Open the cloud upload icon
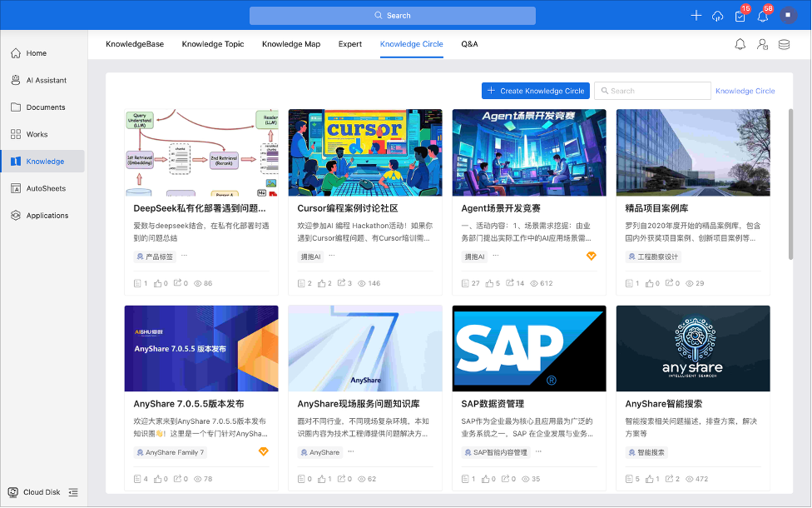Image resolution: width=812 pixels, height=508 pixels. (x=718, y=16)
